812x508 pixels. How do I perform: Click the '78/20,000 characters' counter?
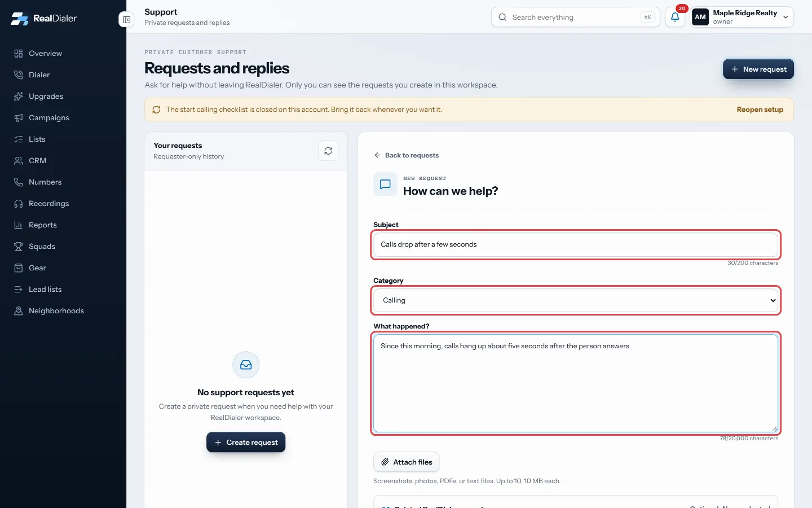[749, 439]
